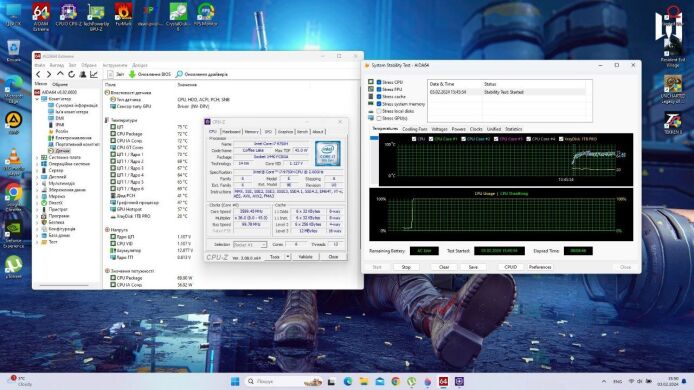Expand the Test node in AIDA64 tree
This screenshot has width=694, height=390.
(x=37, y=242)
